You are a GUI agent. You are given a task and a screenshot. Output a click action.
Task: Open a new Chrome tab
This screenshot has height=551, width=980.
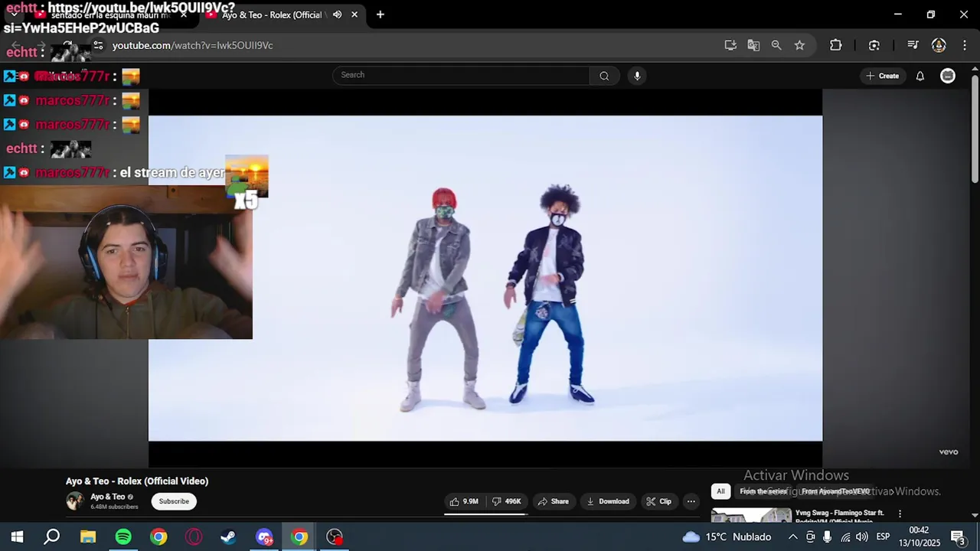point(380,15)
